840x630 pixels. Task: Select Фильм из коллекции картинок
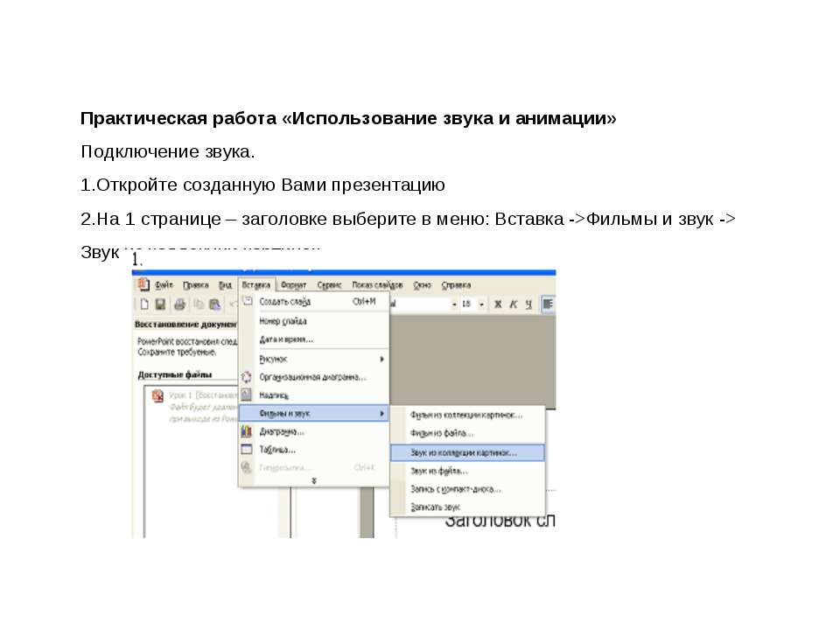click(x=467, y=415)
